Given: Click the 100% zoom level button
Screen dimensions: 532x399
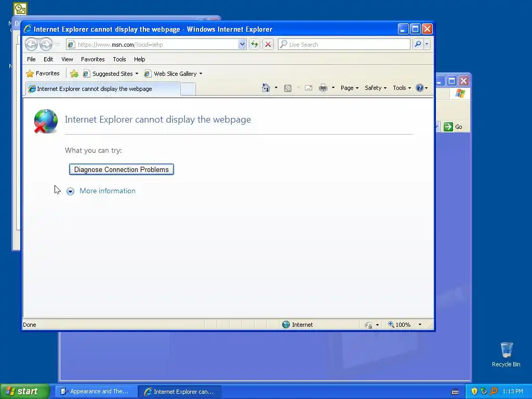Looking at the screenshot, I should point(400,325).
